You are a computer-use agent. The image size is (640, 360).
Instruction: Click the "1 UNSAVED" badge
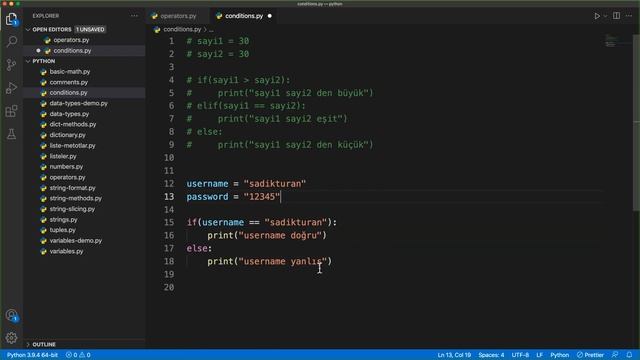90,29
